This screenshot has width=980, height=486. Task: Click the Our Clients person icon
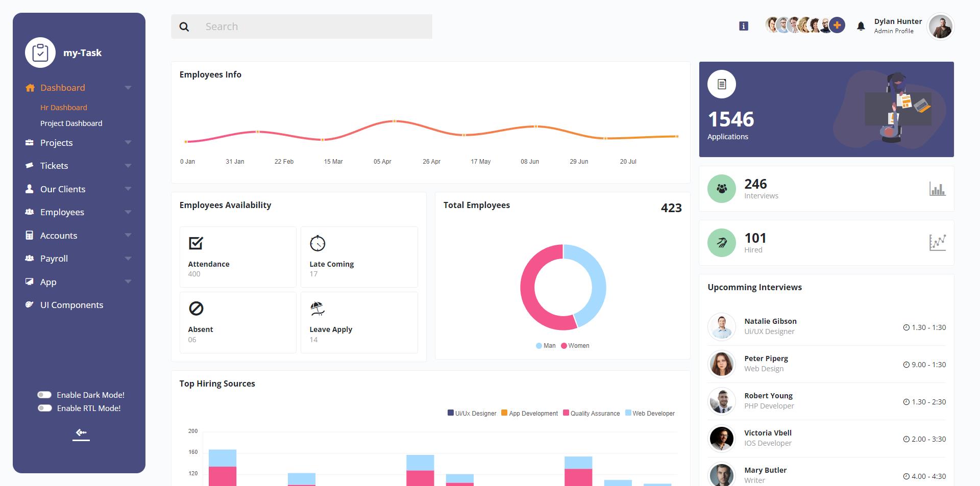[x=30, y=189]
